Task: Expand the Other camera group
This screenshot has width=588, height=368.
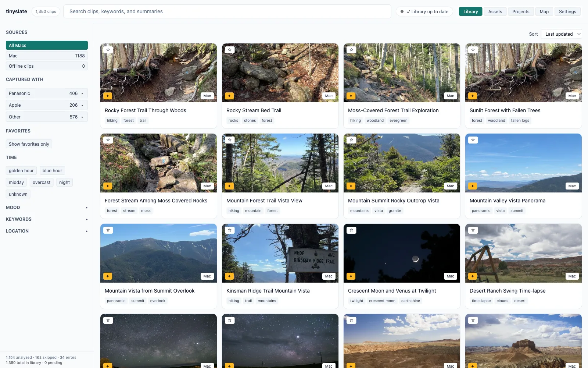Action: pyautogui.click(x=47, y=117)
